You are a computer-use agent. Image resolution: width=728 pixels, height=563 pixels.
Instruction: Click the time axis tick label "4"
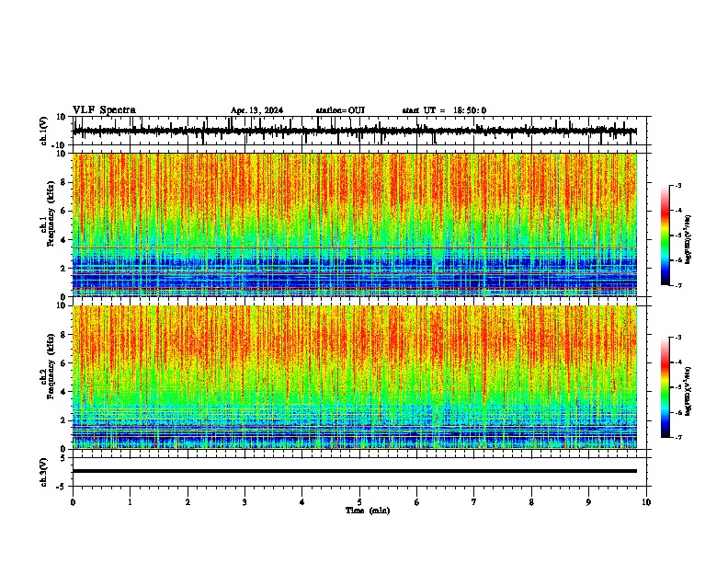[301, 502]
